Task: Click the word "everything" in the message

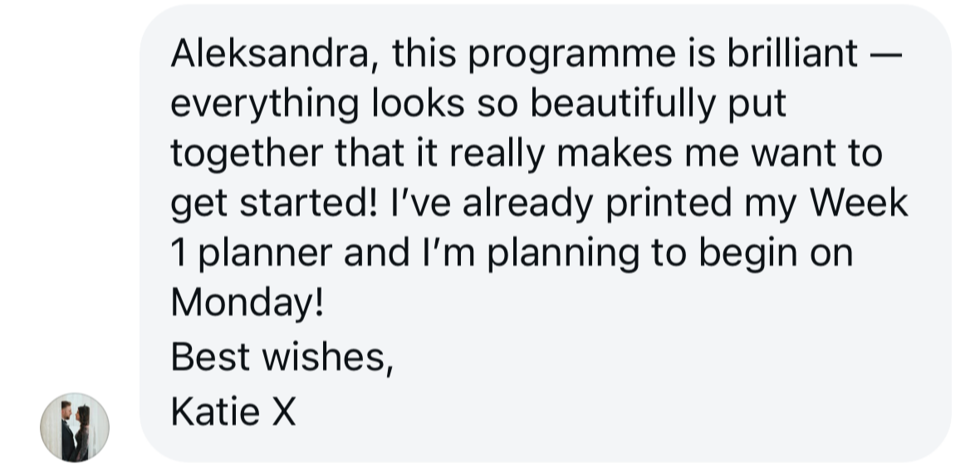Action: point(265,105)
